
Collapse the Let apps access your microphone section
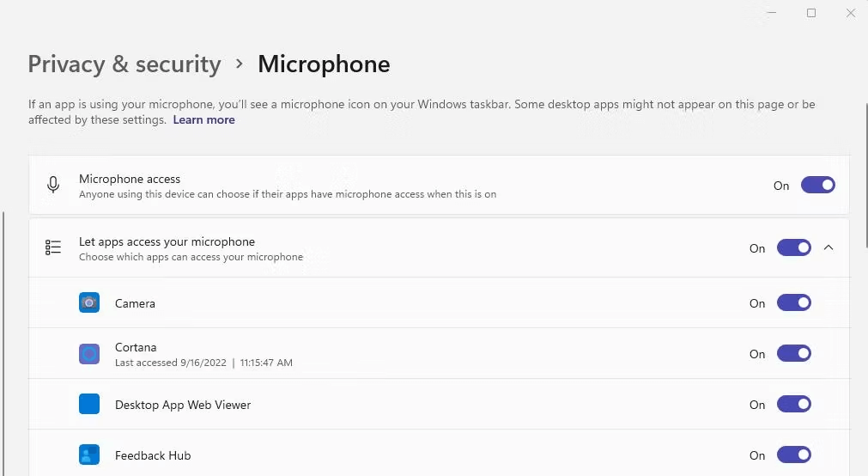[829, 247]
